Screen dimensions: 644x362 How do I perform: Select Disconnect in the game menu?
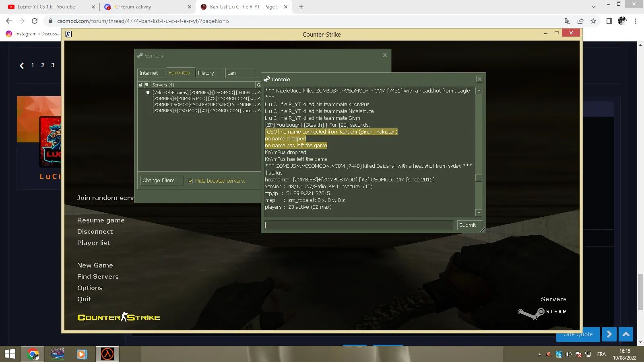[95, 232]
